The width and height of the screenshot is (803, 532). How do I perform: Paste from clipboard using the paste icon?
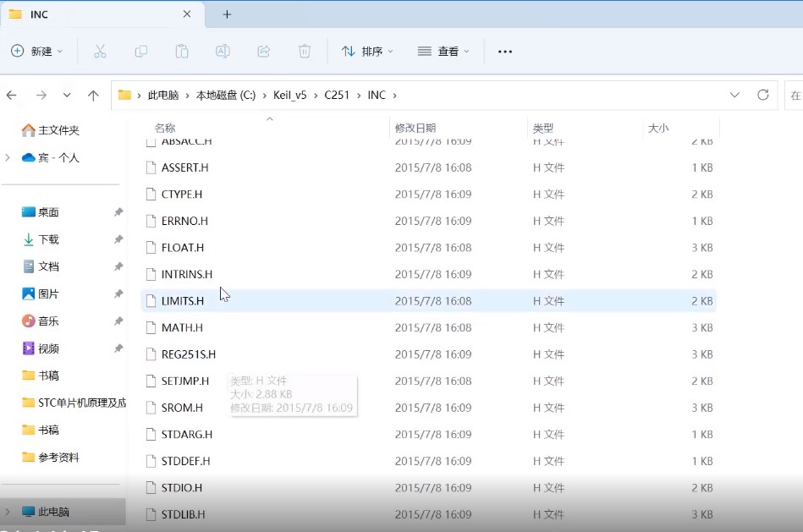181,52
